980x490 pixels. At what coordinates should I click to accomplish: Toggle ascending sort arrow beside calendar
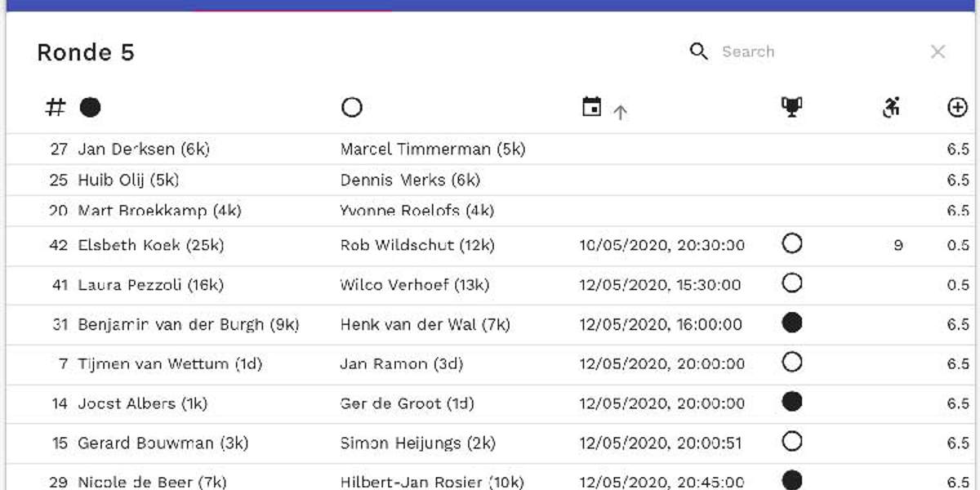620,113
